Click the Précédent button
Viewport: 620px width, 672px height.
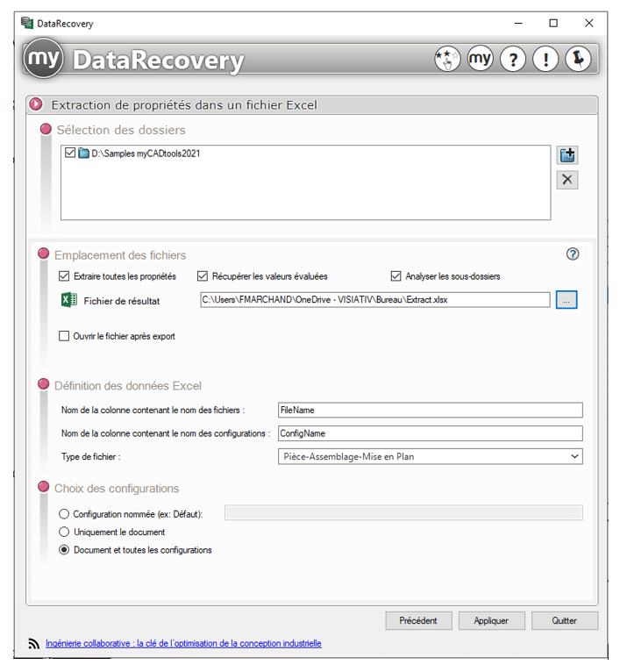coord(418,620)
